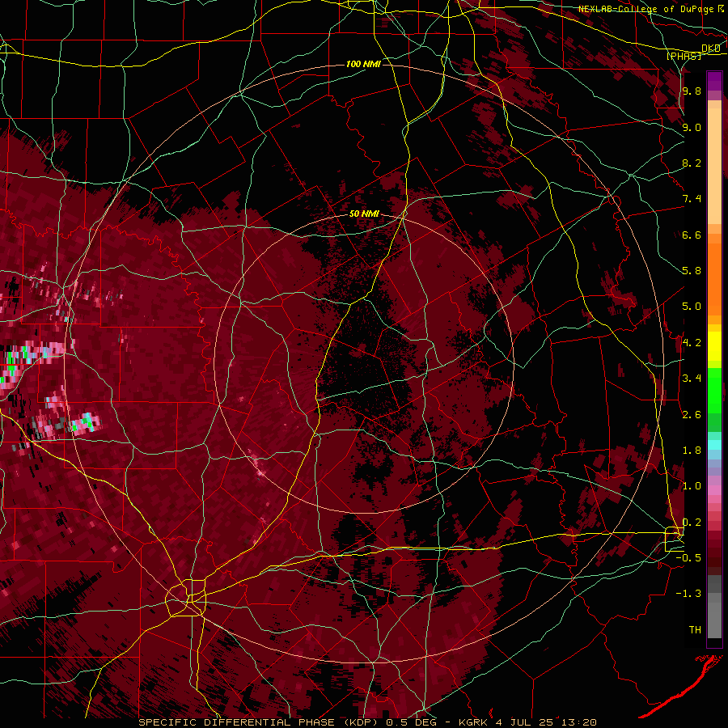Click the cyan segment of color bar
This screenshot has width=728, height=728.
714,445
